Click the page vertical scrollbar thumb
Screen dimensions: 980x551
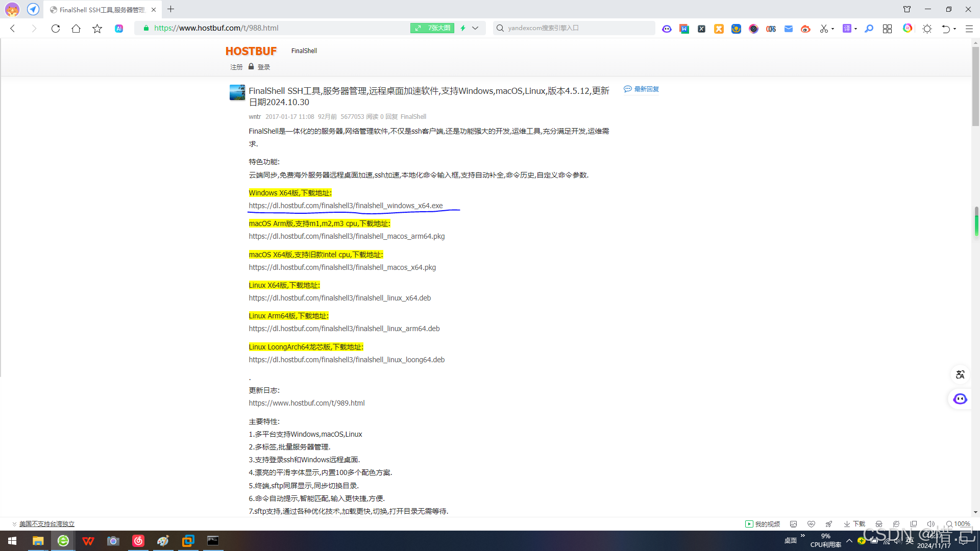point(975,87)
